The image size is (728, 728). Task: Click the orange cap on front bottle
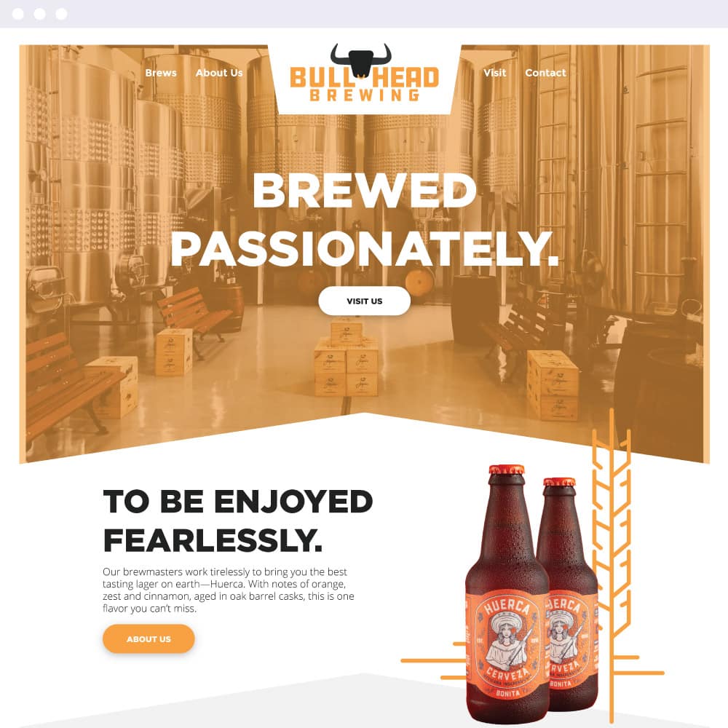click(x=507, y=470)
